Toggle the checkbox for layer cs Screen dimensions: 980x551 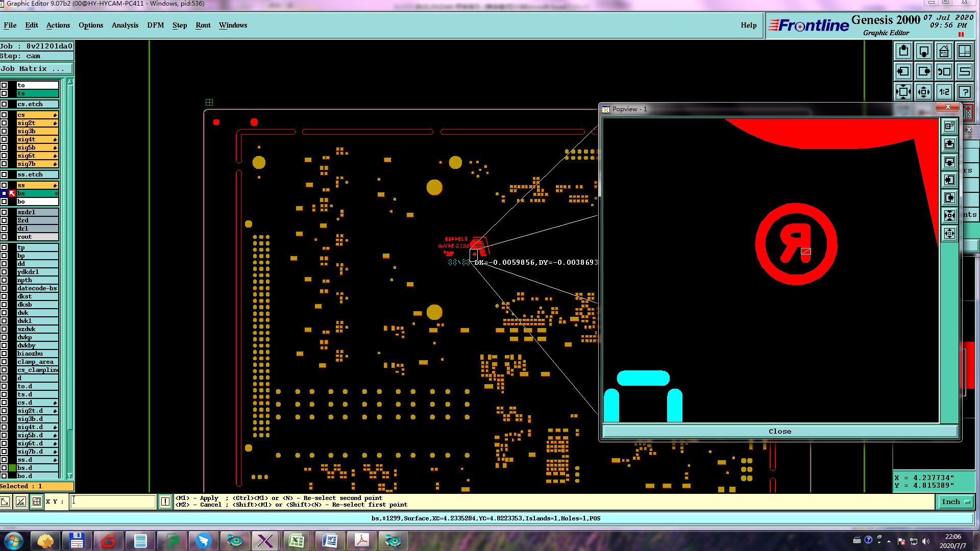4,115
